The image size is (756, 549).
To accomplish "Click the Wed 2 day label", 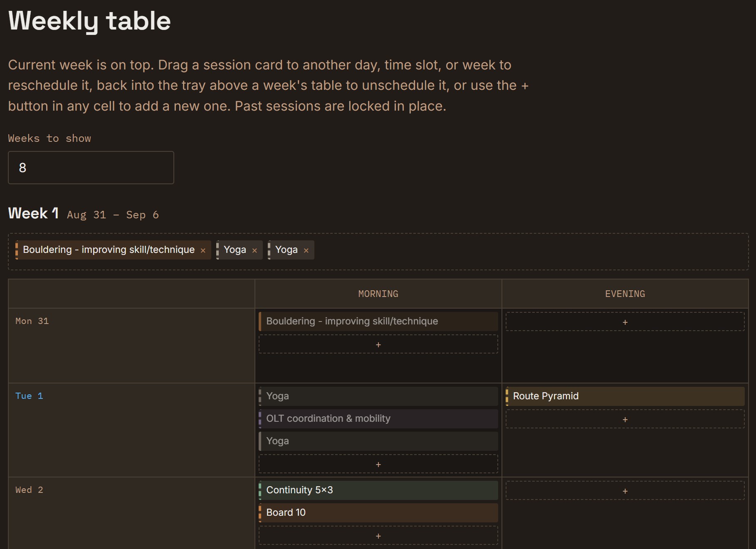I will [x=29, y=490].
